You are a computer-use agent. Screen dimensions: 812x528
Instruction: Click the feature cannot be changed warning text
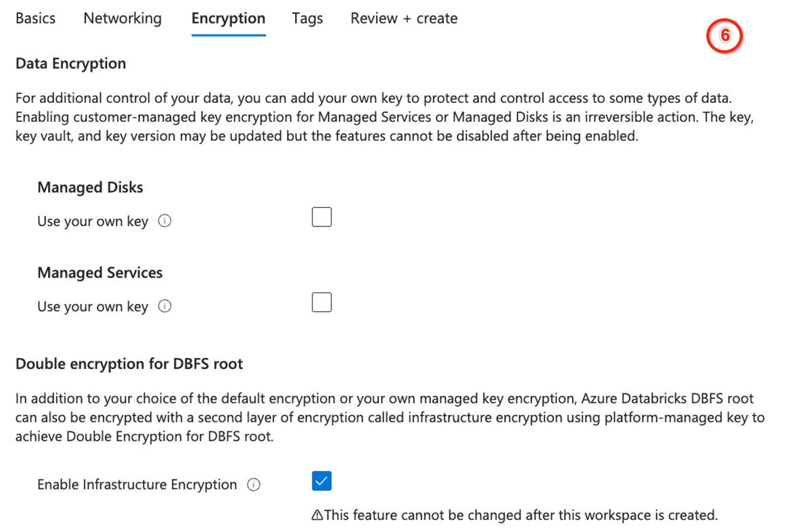(x=520, y=516)
